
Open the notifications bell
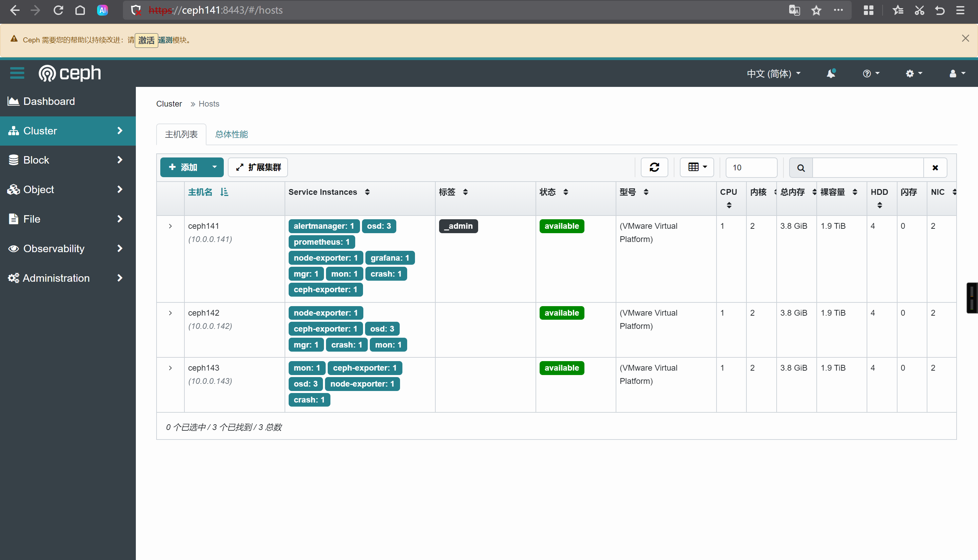pos(831,73)
